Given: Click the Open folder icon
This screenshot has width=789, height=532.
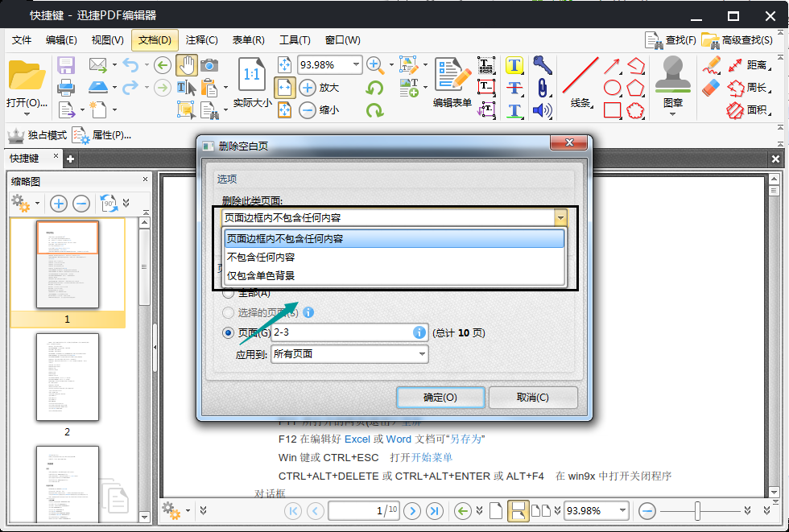Looking at the screenshot, I should coord(27,76).
